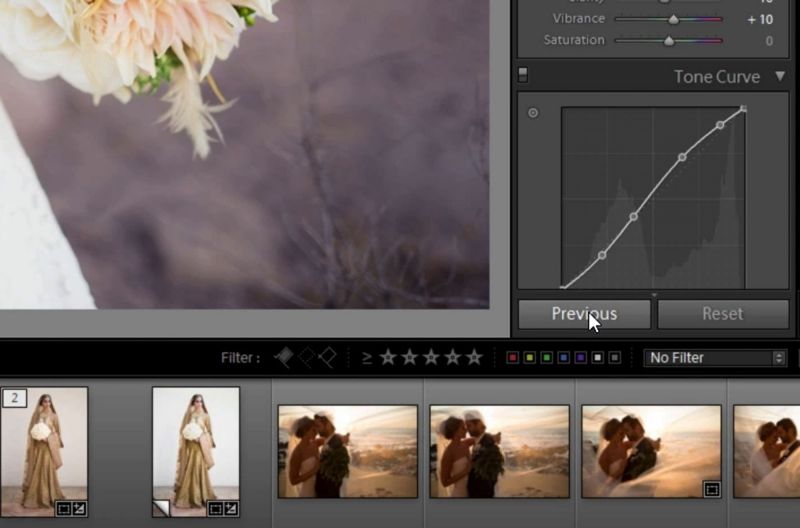The image size is (800, 528).
Task: Select the second bride portrait thumbnail
Action: [196, 451]
